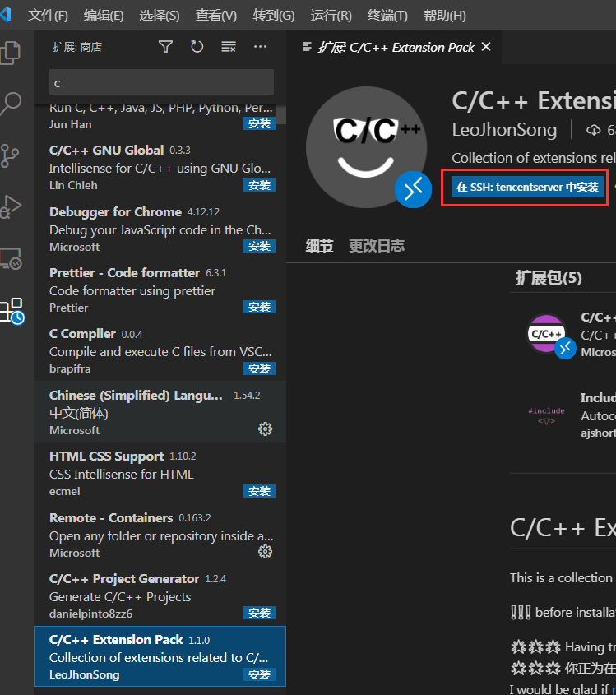Image resolution: width=616 pixels, height=695 pixels.
Task: Click the #include Autocomplete pack item icon
Action: pyautogui.click(x=546, y=415)
